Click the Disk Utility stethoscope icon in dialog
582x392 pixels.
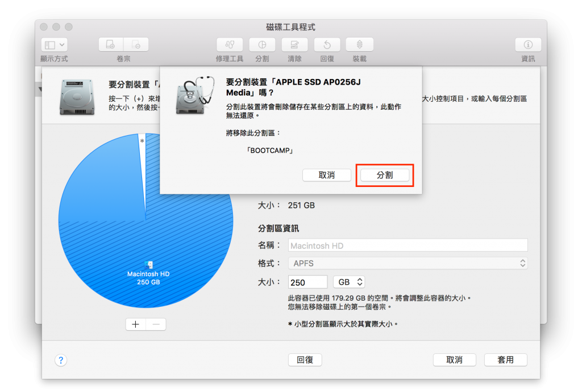[196, 95]
